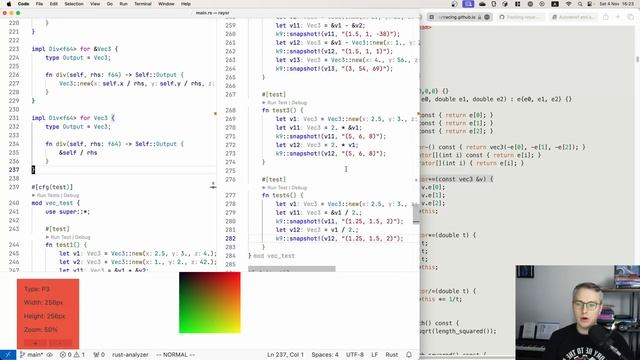Click the minus zoom button in image info panel
This screenshot has height=360, width=640.
pyautogui.click(x=60, y=343)
